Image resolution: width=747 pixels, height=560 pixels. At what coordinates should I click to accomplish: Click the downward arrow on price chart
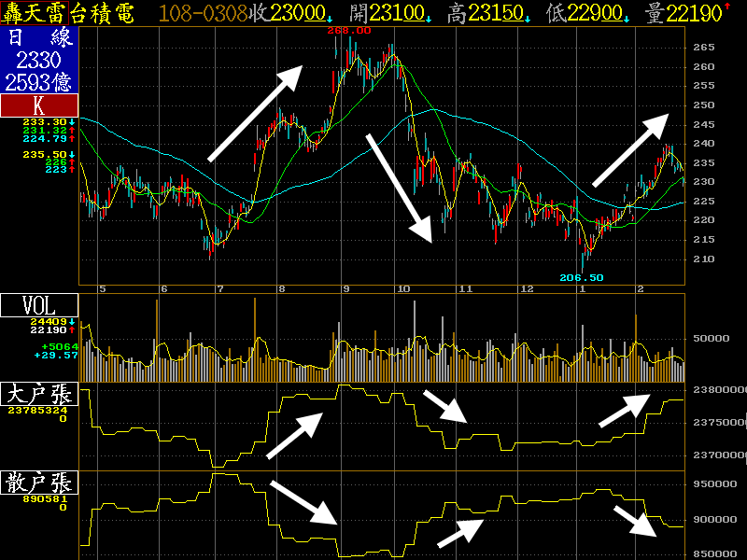click(x=400, y=188)
